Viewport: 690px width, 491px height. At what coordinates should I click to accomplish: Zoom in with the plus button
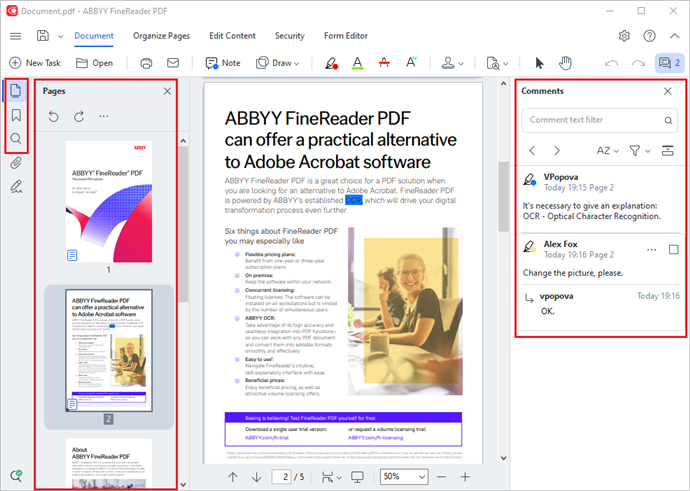point(465,477)
